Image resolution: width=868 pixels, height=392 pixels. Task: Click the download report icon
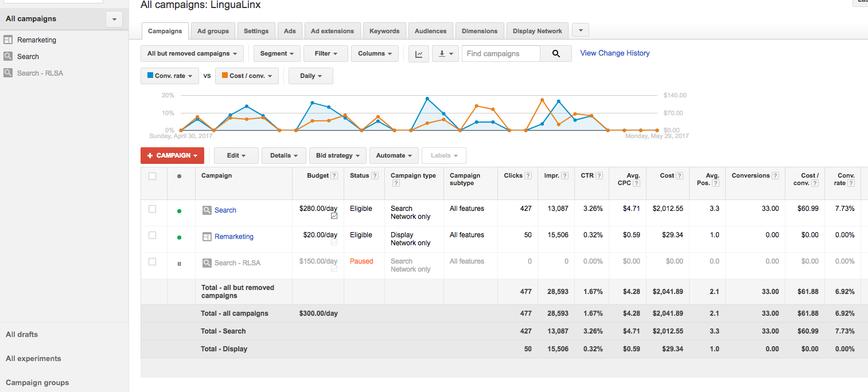pyautogui.click(x=446, y=54)
